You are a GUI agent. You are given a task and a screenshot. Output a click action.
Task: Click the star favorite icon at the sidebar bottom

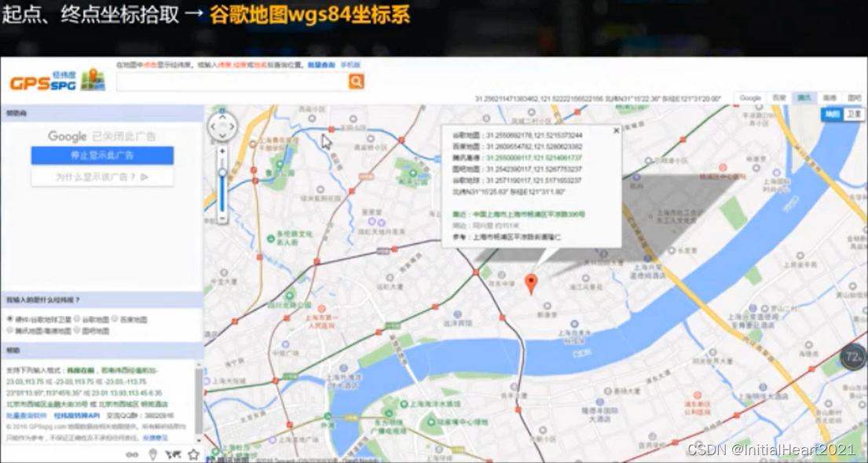[193, 454]
